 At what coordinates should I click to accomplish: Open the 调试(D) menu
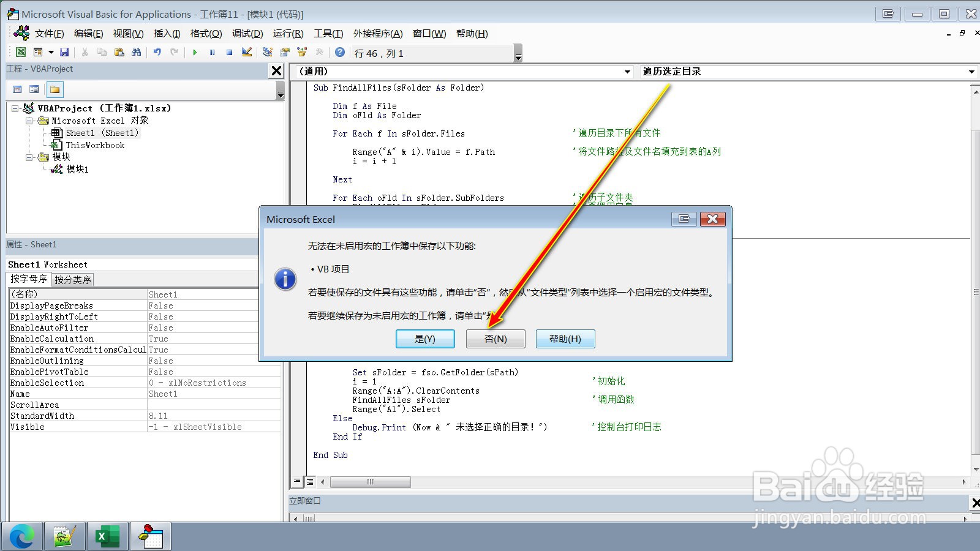point(247,34)
